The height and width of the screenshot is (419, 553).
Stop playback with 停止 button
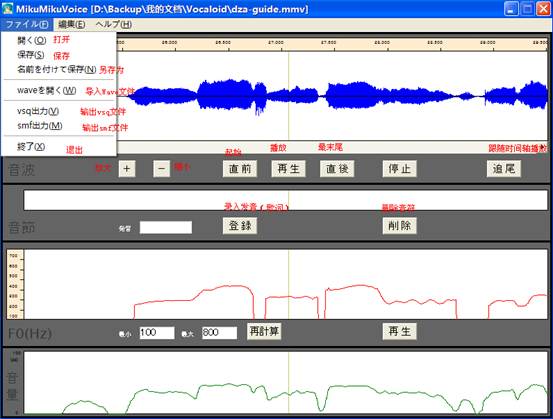[x=400, y=169]
